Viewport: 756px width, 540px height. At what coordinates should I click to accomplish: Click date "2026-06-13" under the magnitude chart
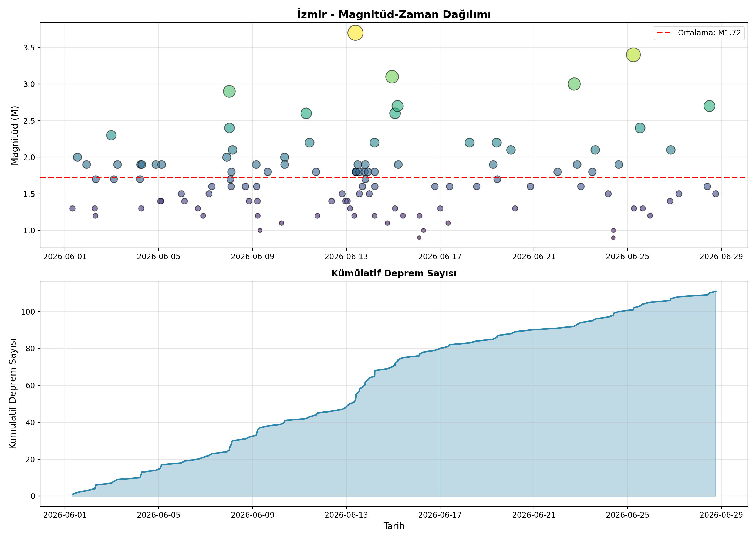coord(346,257)
